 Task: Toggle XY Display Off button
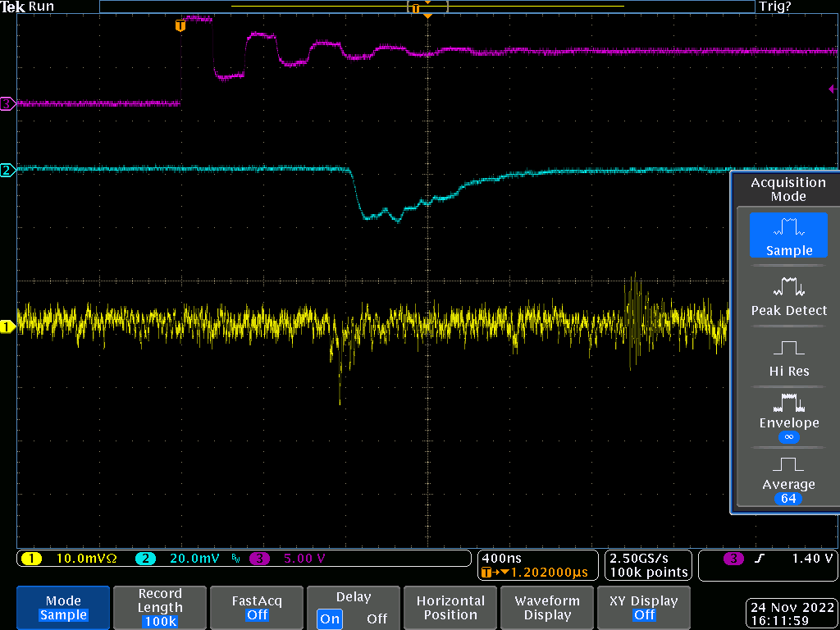pos(644,608)
